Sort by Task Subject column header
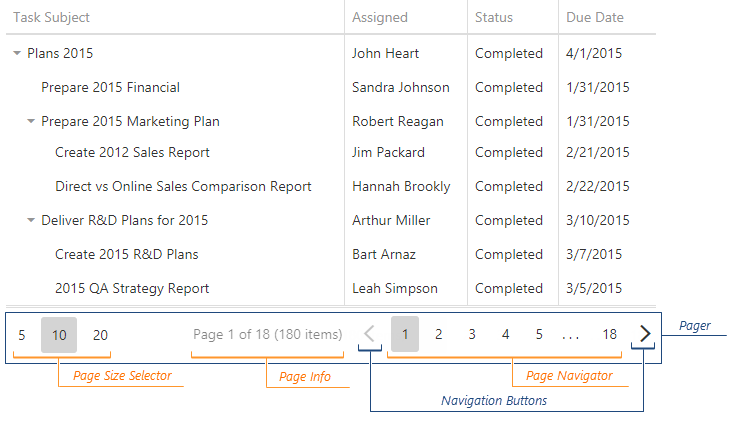The height and width of the screenshot is (431, 735). pos(52,17)
